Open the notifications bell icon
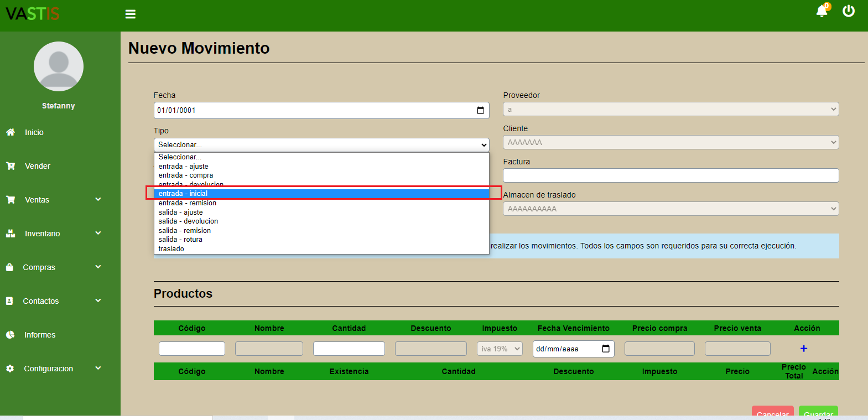This screenshot has height=420, width=868. (822, 11)
